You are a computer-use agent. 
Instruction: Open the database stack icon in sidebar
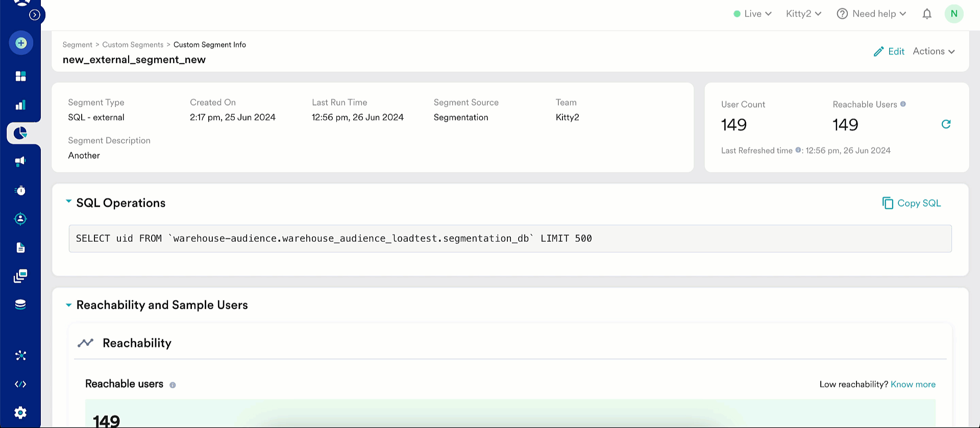tap(20, 305)
